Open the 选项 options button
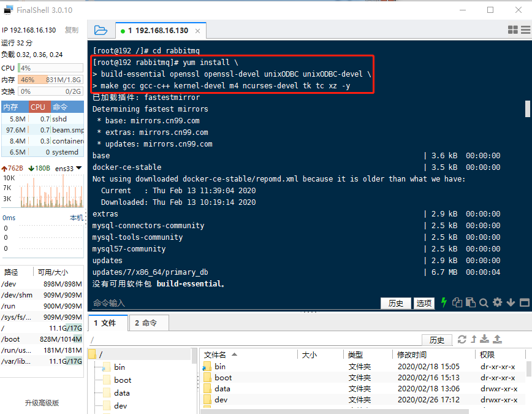 (424, 303)
